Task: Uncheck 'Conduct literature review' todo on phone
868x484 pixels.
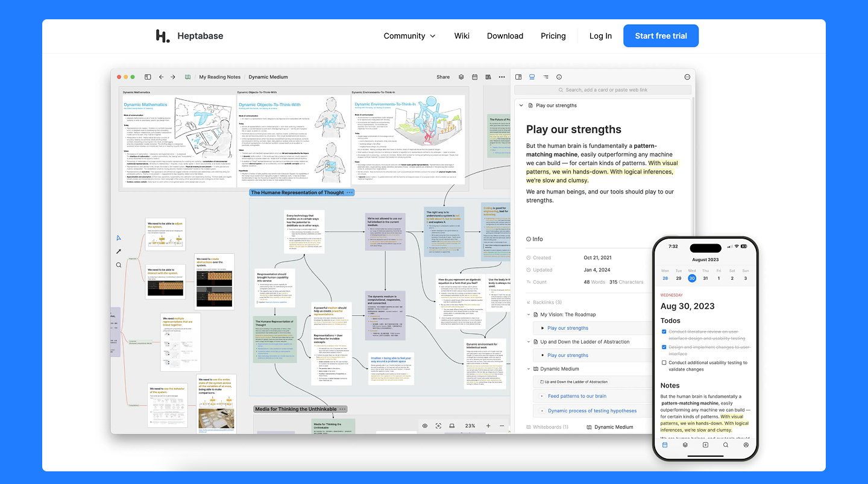Action: coord(664,332)
